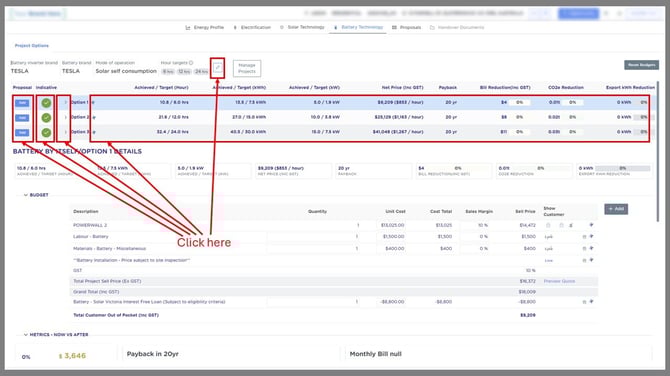Click the last icon in the POWERWALL 2 row

click(591, 225)
